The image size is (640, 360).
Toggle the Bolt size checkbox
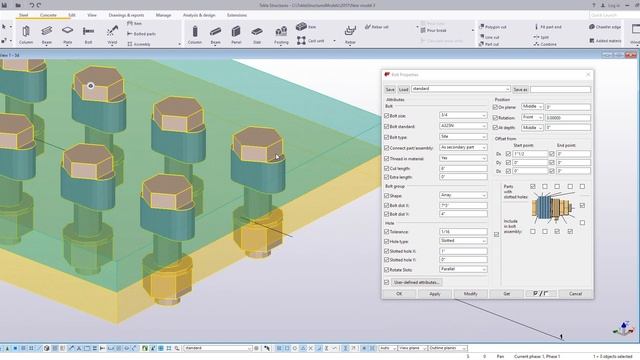click(x=387, y=116)
